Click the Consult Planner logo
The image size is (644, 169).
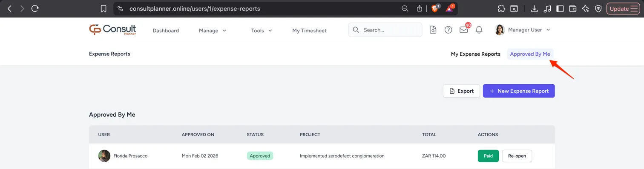[x=112, y=29]
